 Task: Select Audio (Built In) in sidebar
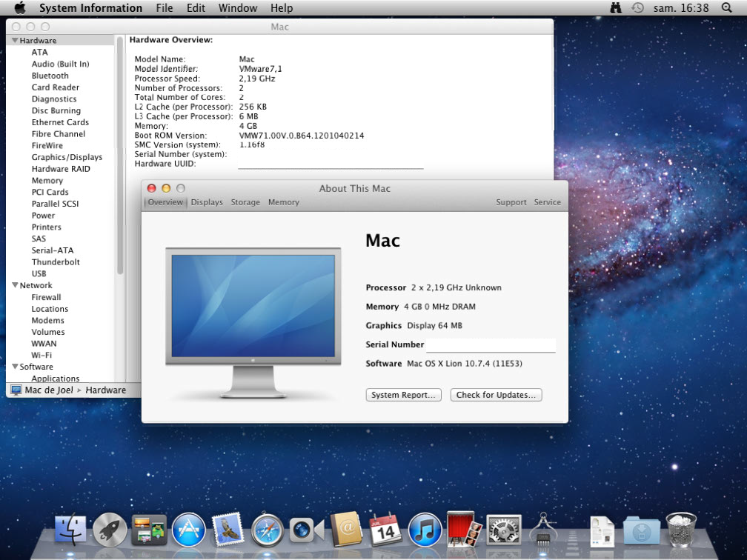click(61, 64)
